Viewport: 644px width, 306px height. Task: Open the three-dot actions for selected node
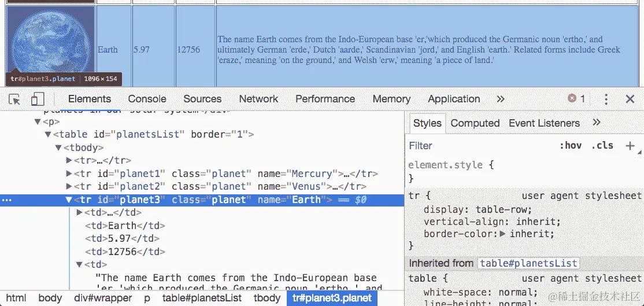[8, 201]
